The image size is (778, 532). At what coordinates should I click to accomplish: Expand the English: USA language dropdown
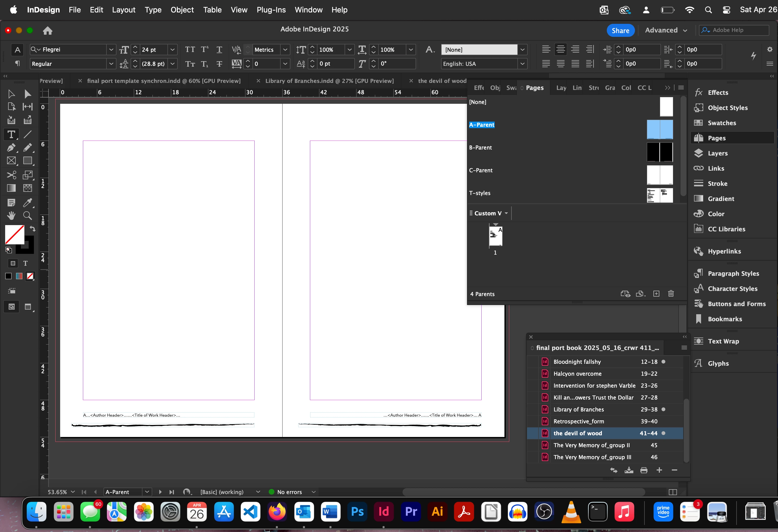click(522, 64)
